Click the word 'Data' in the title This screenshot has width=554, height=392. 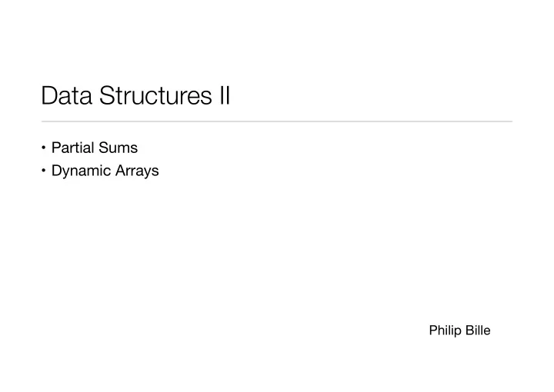pyautogui.click(x=67, y=95)
